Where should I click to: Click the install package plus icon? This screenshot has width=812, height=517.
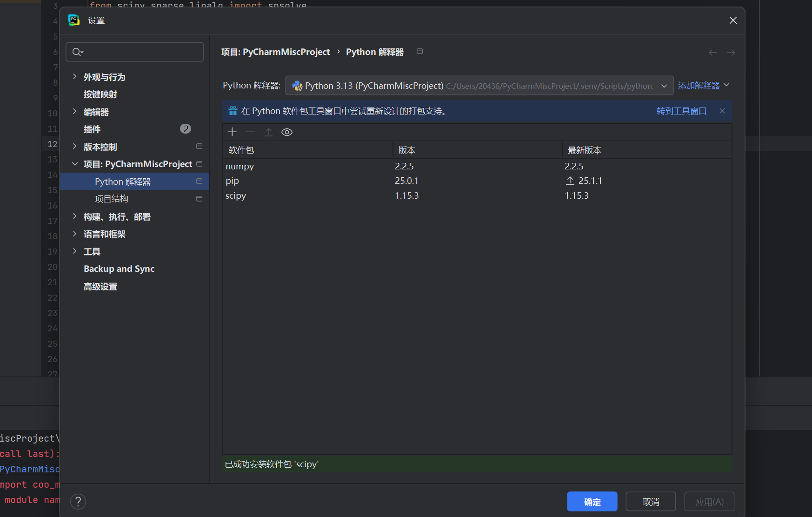coord(232,132)
